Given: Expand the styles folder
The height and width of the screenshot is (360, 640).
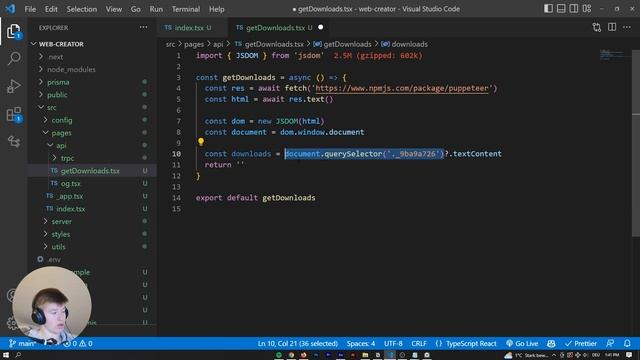Looking at the screenshot, I should click(x=60, y=234).
